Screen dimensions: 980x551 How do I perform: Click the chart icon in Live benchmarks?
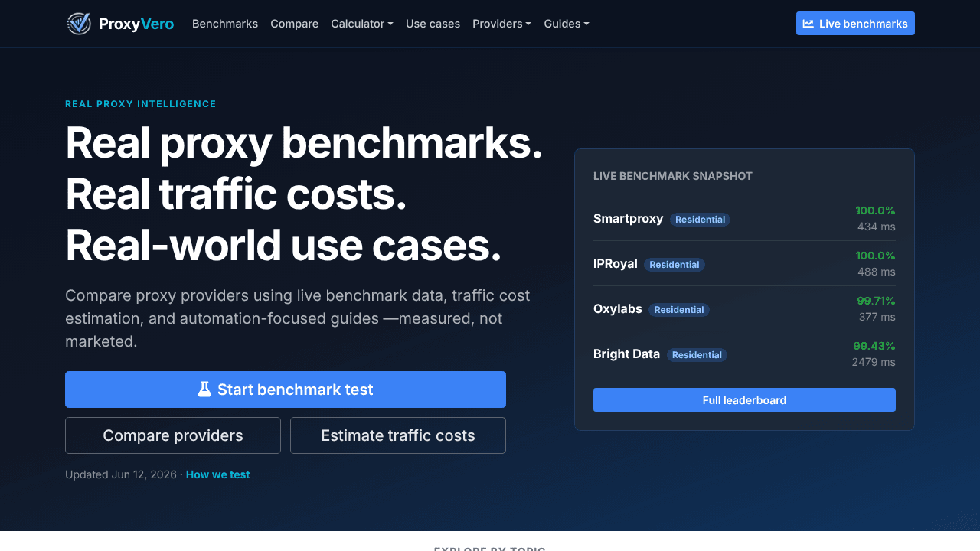[x=808, y=24]
